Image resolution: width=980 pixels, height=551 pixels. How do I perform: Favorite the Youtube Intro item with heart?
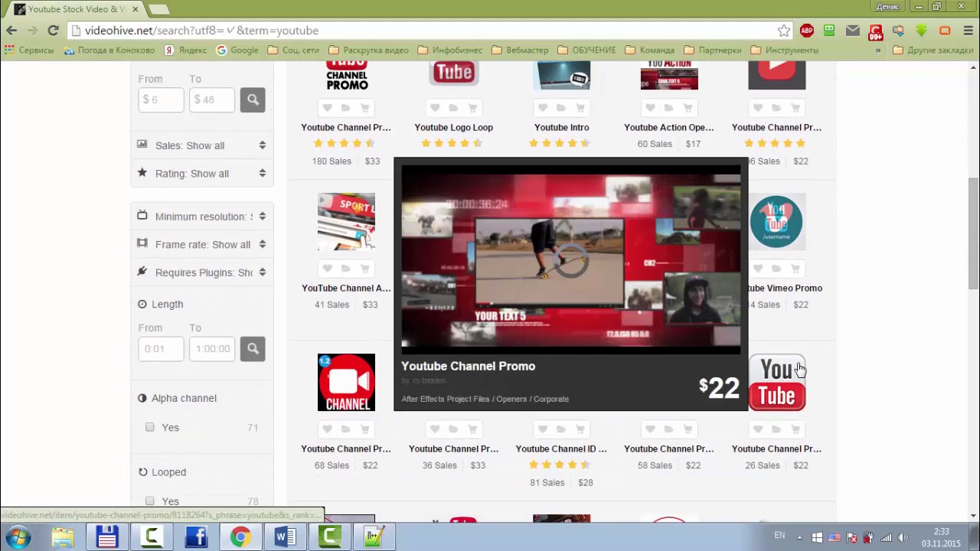click(543, 108)
